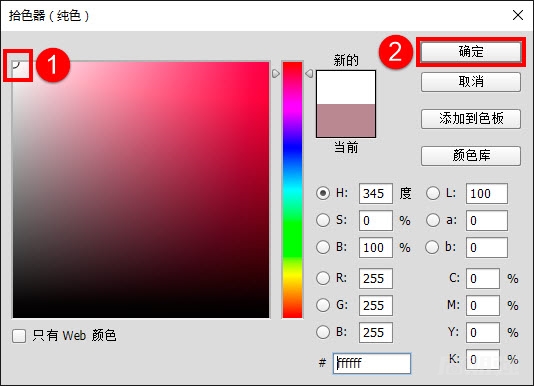This screenshot has width=534, height=386.
Task: Select the Lab a radio button
Action: pyautogui.click(x=433, y=220)
